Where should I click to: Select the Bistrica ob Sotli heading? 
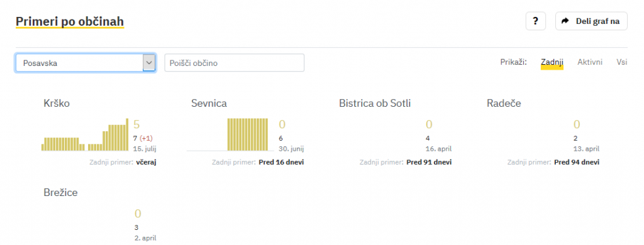375,104
